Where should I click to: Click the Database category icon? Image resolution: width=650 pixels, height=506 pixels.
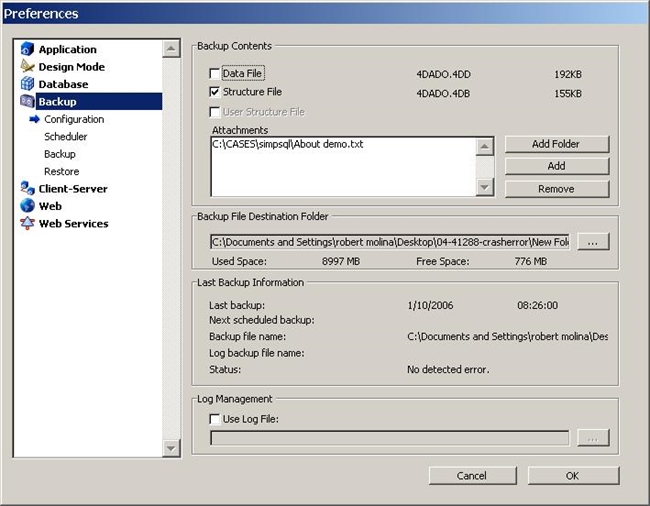tap(27, 84)
